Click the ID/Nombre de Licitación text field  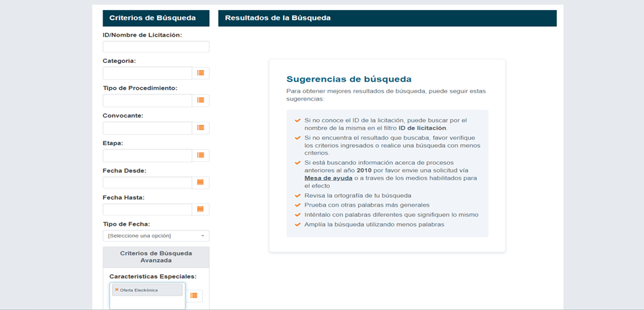tap(156, 47)
